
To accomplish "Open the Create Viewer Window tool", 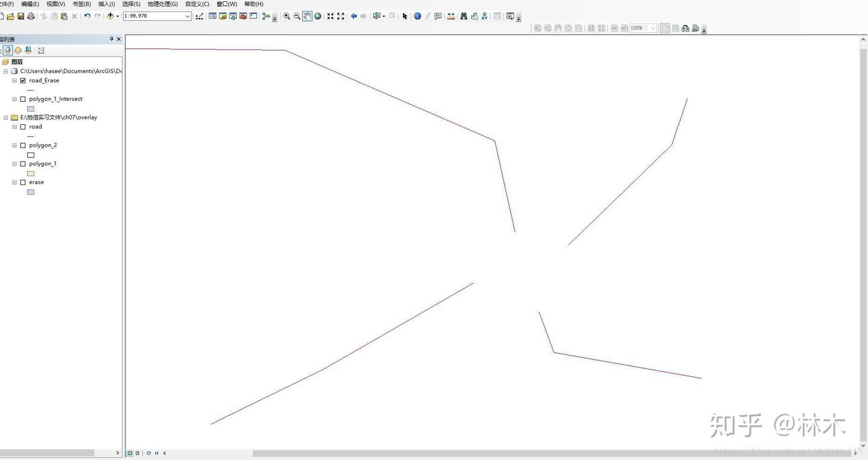I will pyautogui.click(x=510, y=16).
